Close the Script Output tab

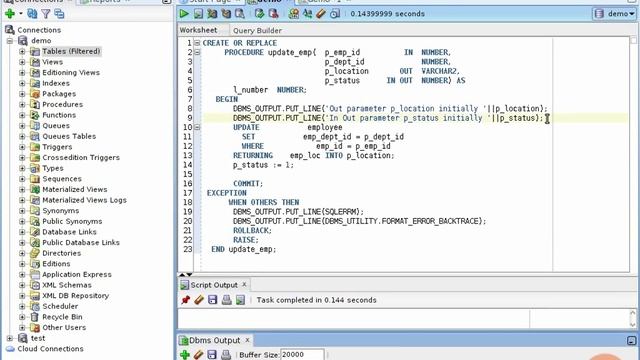244,284
